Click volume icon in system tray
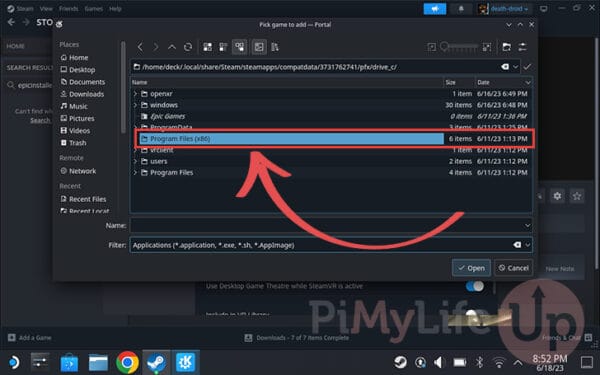 [439, 362]
